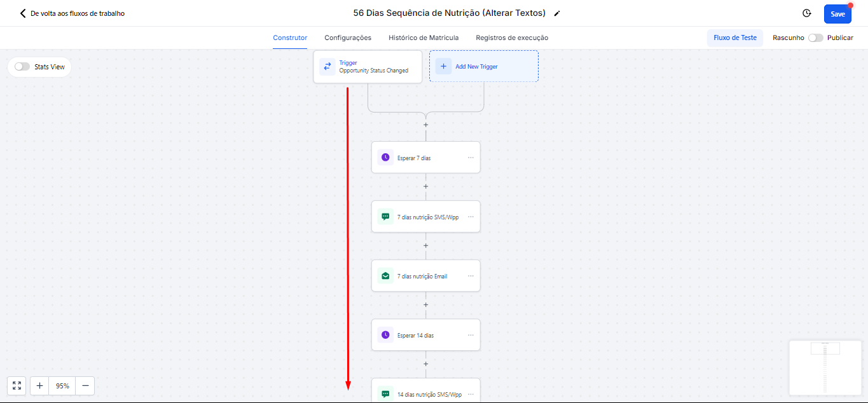Open the version history clock icon
Viewport: 868px width, 403px height.
pos(806,13)
